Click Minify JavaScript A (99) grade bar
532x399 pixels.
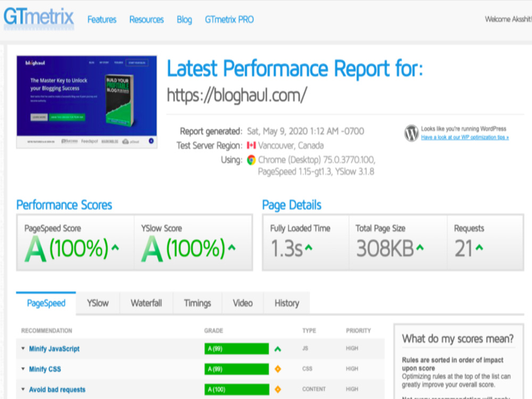(x=237, y=349)
